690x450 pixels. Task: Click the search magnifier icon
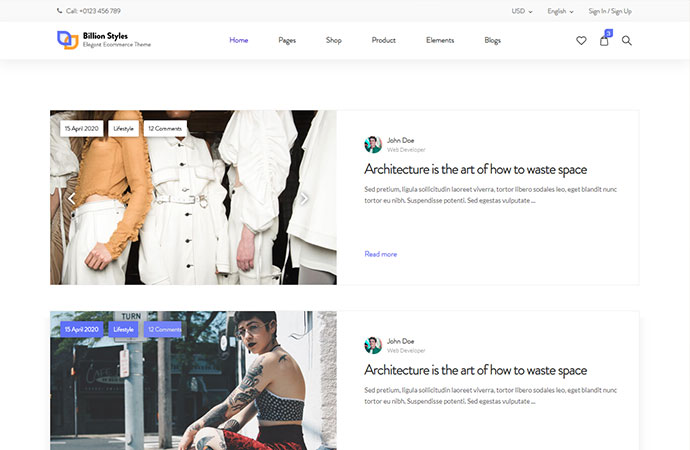pyautogui.click(x=627, y=41)
